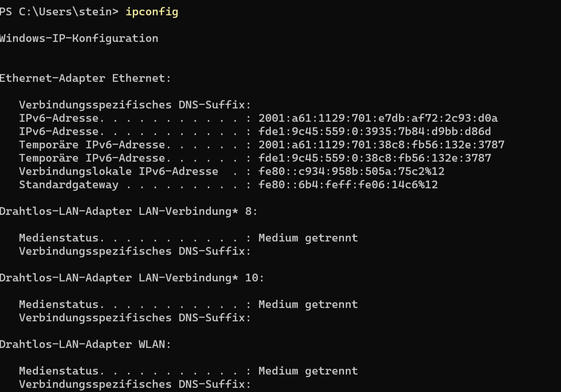The height and width of the screenshot is (392, 561).
Task: Click the DNS-Suffix line under WLAN adapter
Action: (135, 384)
